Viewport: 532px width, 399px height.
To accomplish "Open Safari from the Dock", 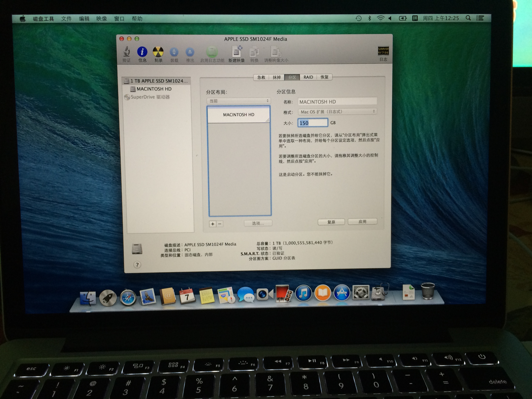I will [x=128, y=298].
